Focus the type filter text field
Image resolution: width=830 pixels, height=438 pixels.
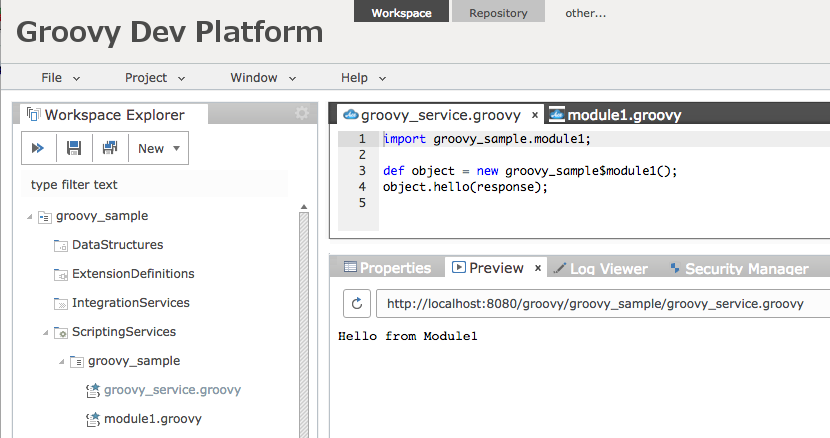[155, 184]
